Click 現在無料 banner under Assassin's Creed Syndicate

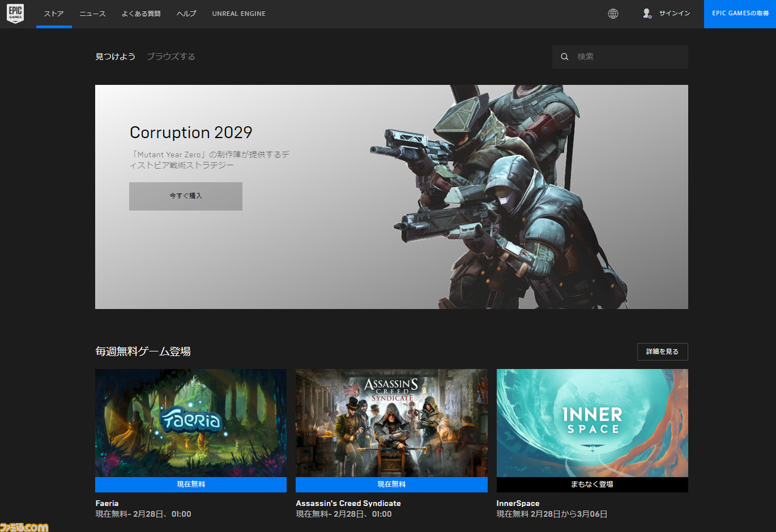(392, 485)
